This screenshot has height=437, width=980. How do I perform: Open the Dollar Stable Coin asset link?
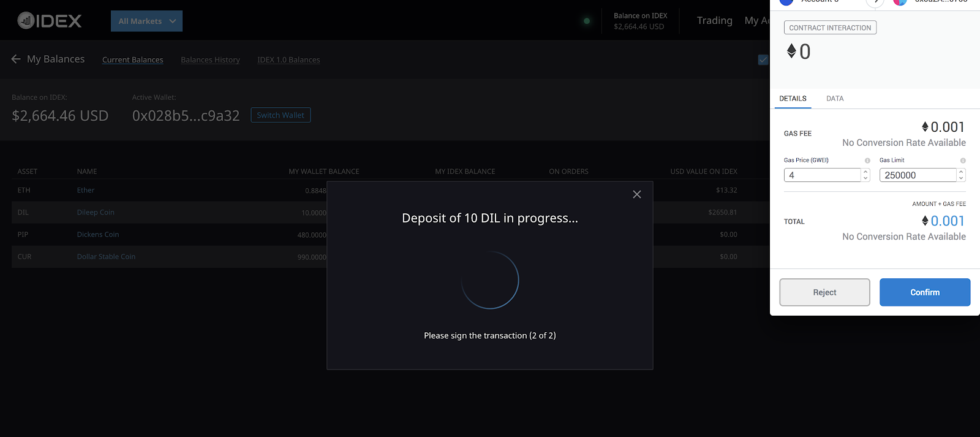106,256
